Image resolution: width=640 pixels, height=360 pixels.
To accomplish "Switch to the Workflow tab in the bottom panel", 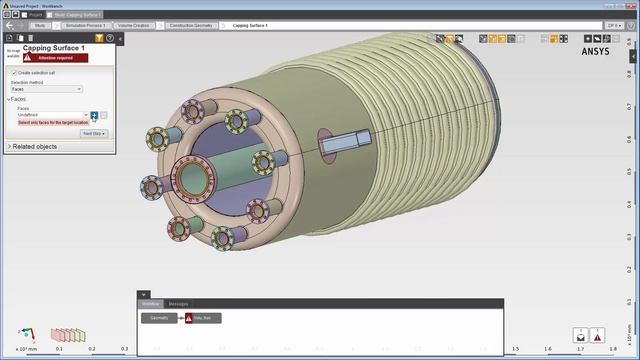I will point(151,304).
